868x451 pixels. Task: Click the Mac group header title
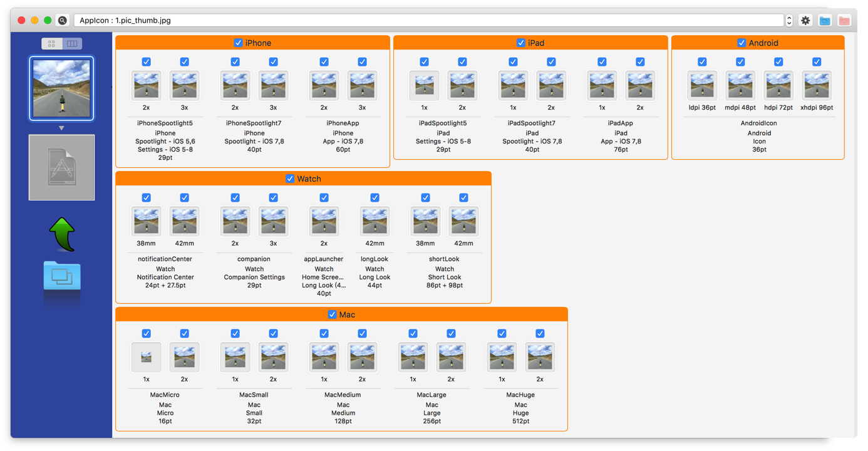click(347, 314)
